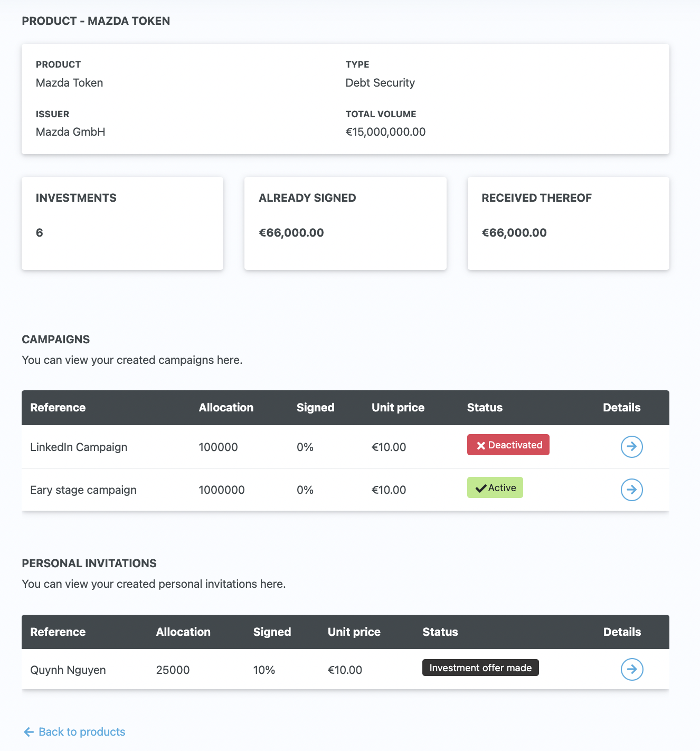Click allocation value 100000
Viewport: 700px width, 751px height.
tap(218, 447)
